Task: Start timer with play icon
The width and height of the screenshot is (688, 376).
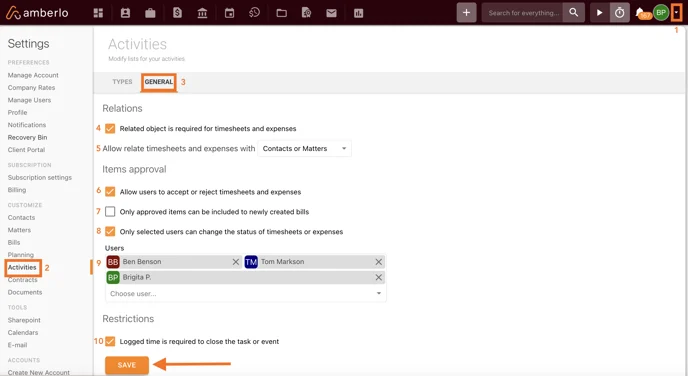Action: coord(599,13)
